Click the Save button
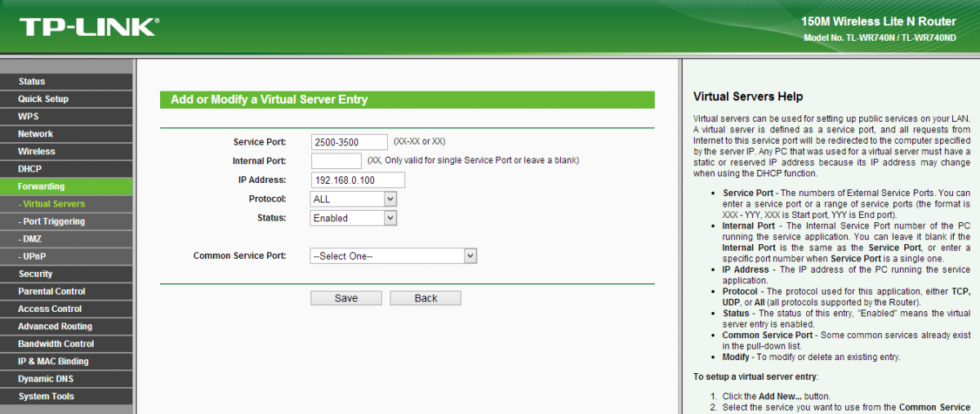 (x=346, y=298)
